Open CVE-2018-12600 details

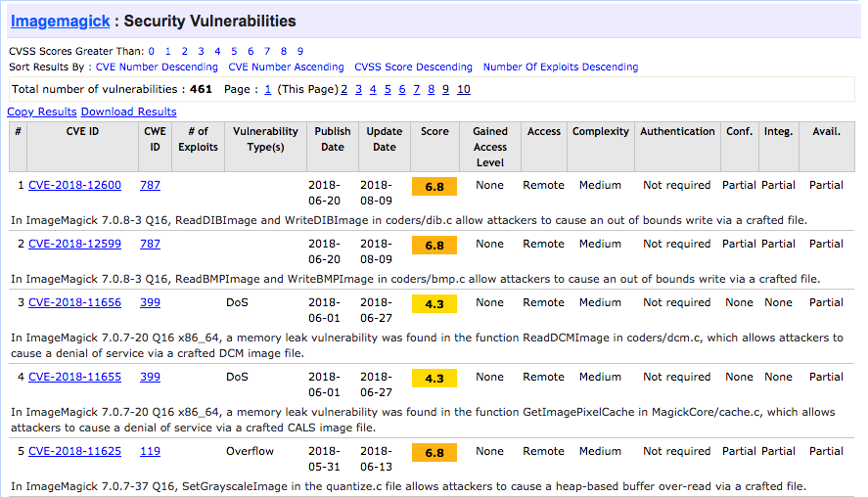pyautogui.click(x=74, y=185)
